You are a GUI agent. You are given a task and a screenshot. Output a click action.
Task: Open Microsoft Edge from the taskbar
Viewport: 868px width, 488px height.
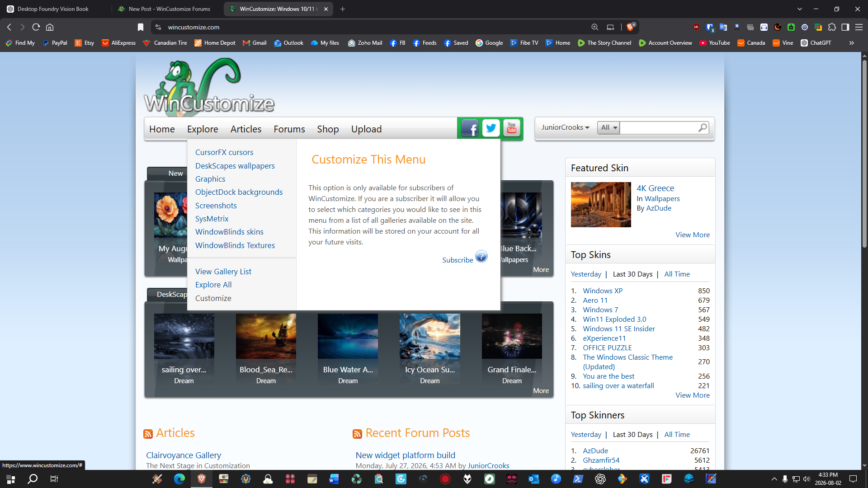[x=179, y=479]
